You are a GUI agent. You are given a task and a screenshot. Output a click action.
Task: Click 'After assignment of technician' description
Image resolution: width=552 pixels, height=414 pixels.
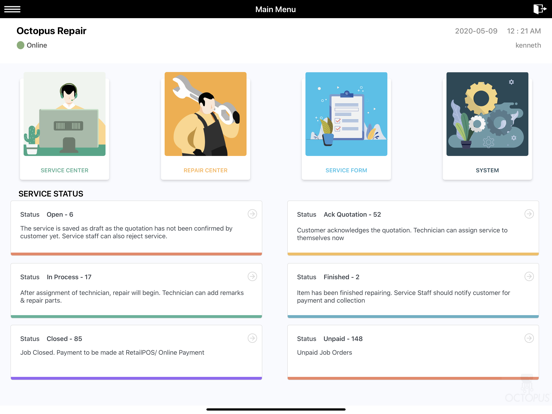[132, 296]
